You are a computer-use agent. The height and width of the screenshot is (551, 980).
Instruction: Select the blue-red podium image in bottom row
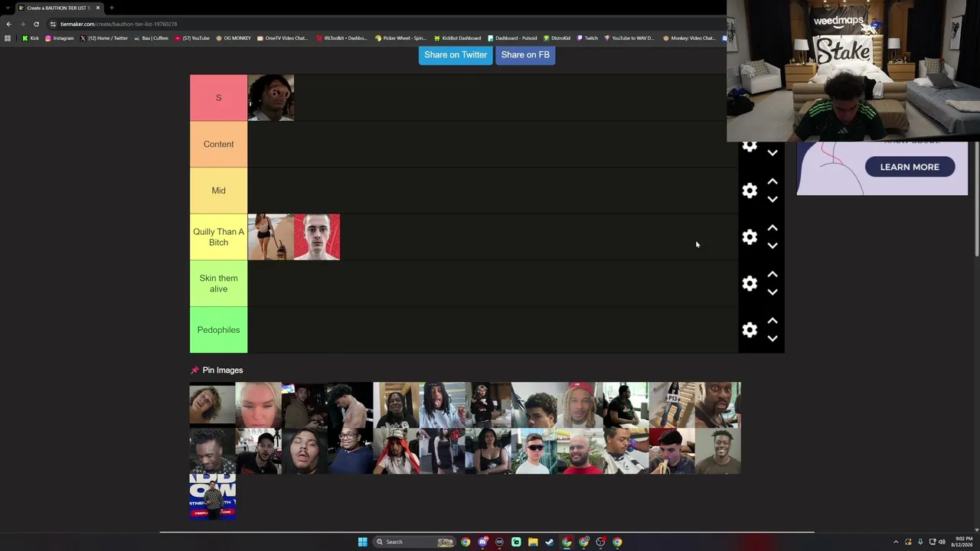213,497
